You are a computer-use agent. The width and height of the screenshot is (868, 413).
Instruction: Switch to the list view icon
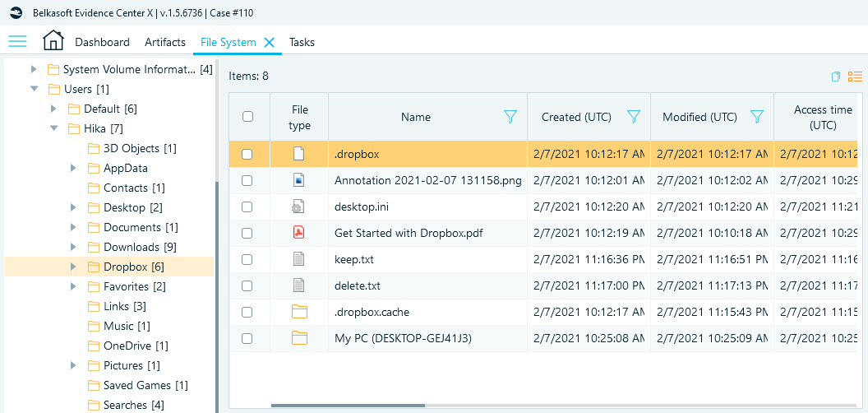[855, 77]
